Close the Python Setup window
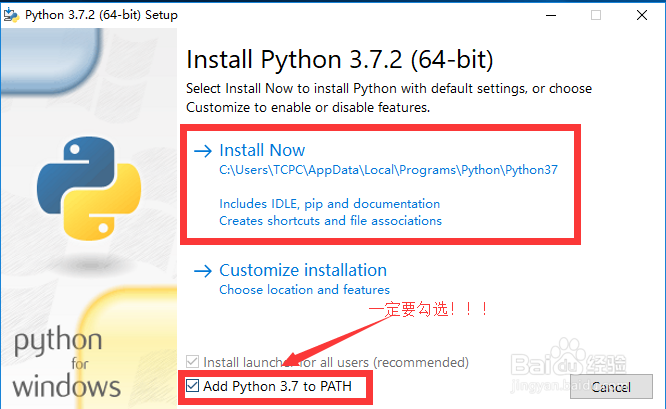 642,15
